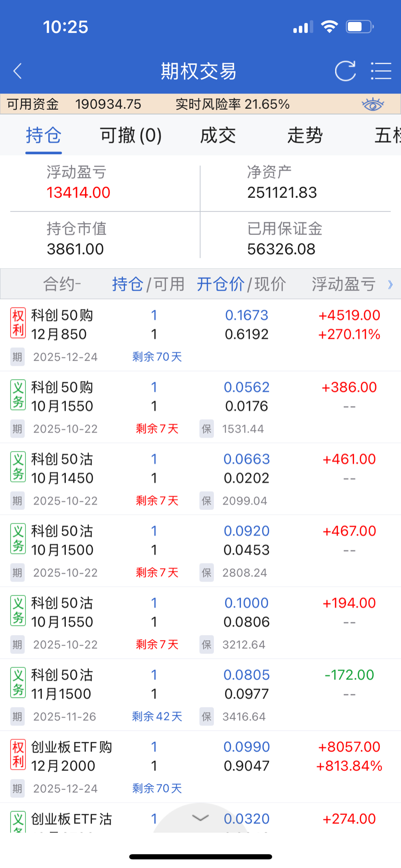
Task: Tap 权利 badge on 科创50购 12月850
Action: coord(18,323)
